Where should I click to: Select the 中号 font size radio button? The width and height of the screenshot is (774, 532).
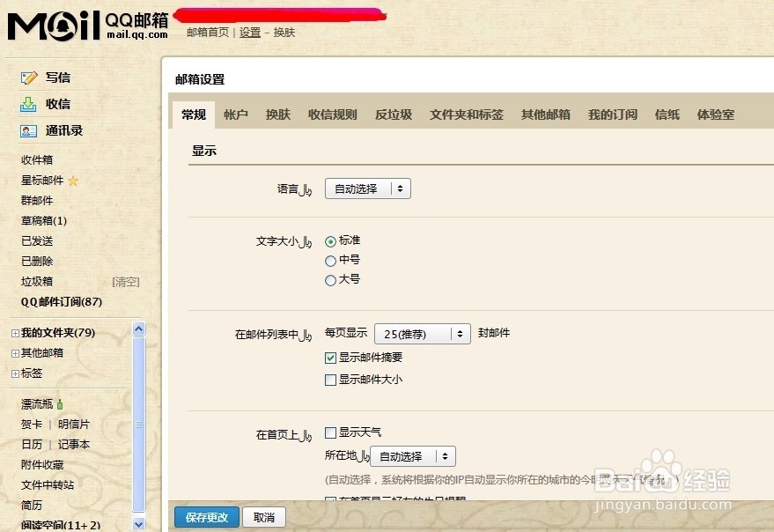tap(332, 260)
